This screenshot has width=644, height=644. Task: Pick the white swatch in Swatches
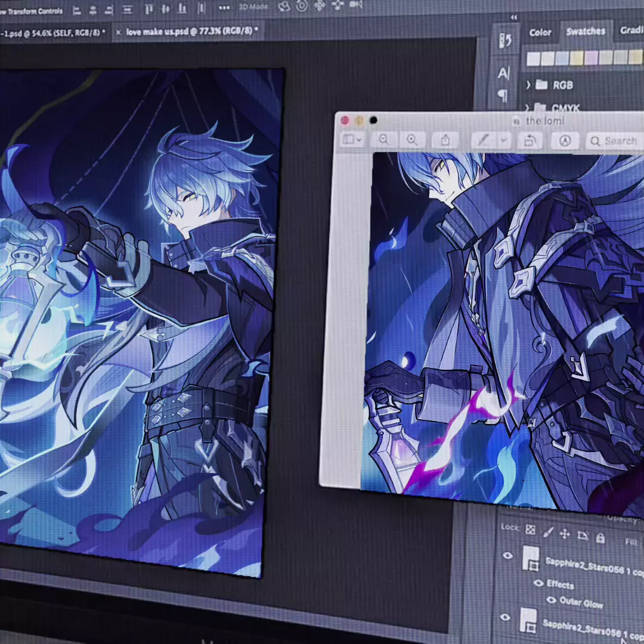tap(533, 58)
